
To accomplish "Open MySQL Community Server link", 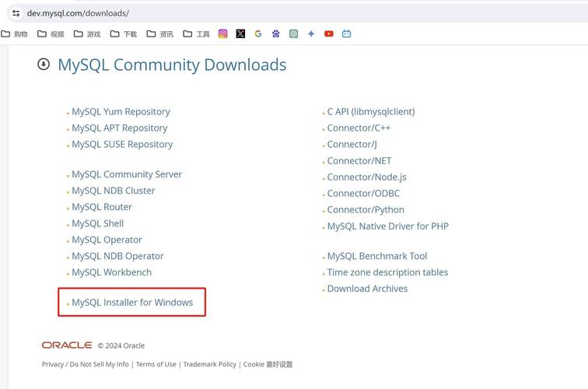I will [127, 174].
